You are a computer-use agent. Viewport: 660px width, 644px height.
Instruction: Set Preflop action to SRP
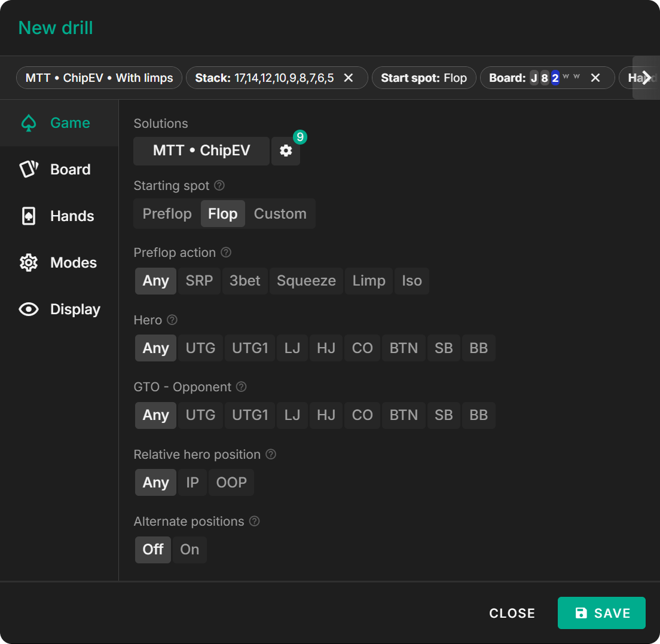click(199, 281)
